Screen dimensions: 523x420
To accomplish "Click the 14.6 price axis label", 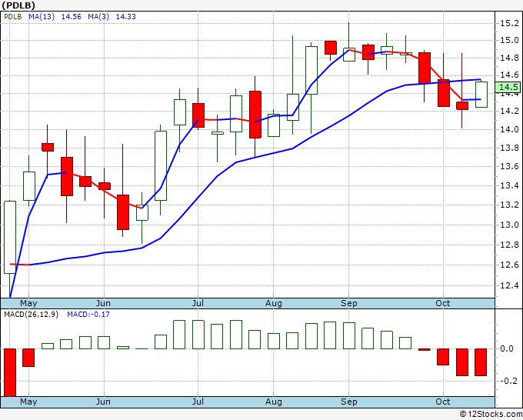I will (x=509, y=75).
